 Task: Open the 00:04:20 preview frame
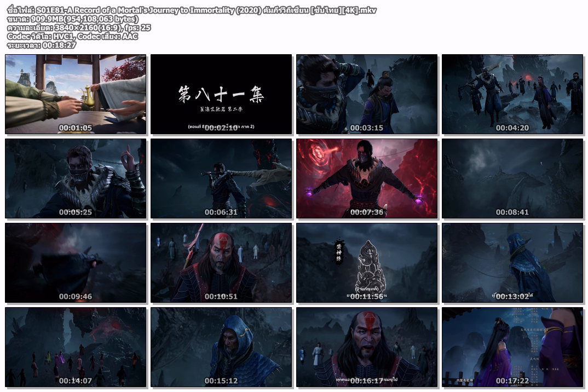point(512,94)
